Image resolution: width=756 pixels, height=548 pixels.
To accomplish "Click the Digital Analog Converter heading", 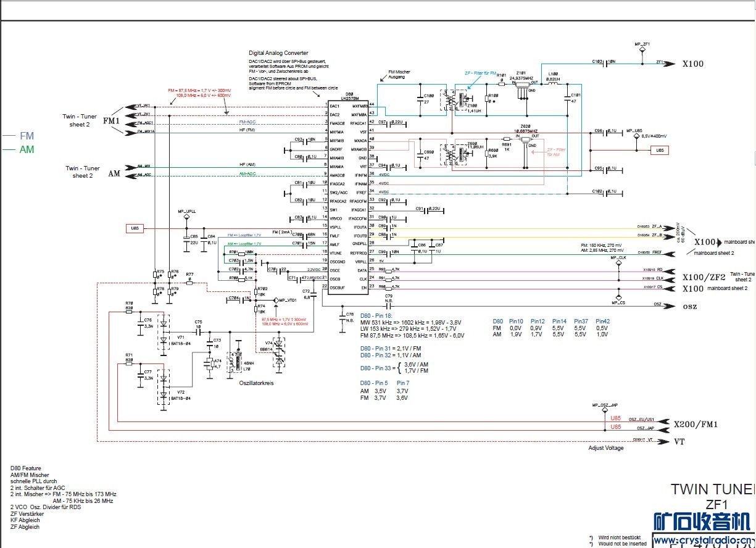I will click(278, 54).
